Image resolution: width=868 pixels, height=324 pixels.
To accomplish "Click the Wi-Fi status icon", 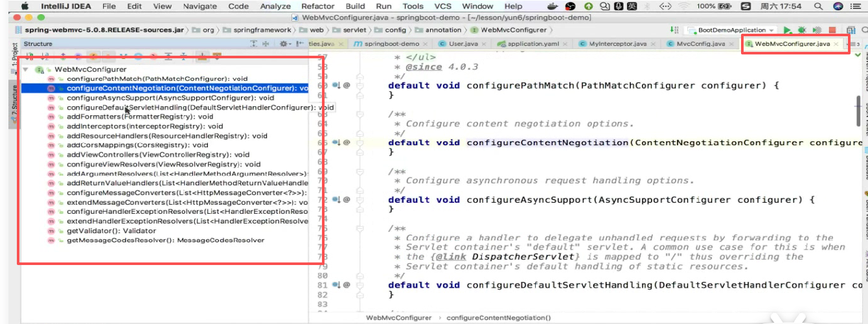I will [x=684, y=6].
